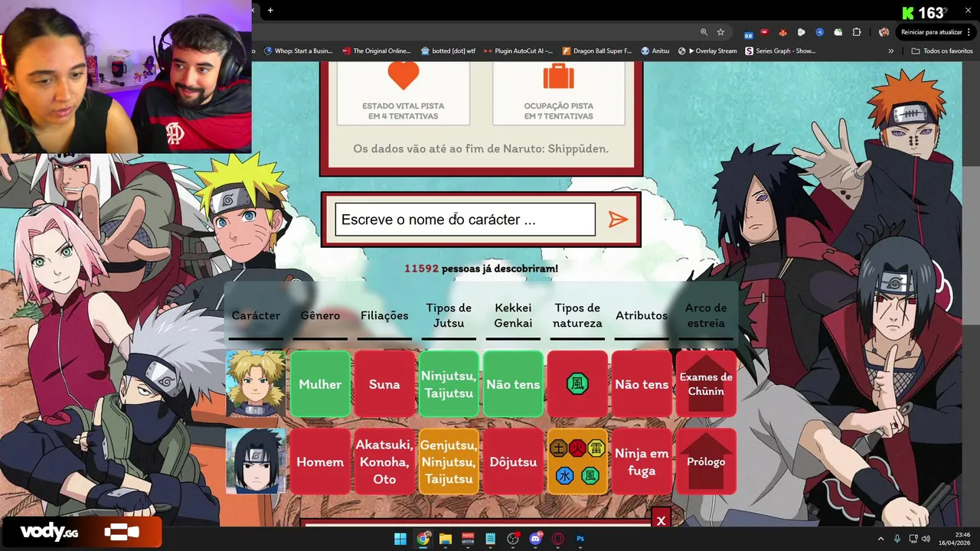Expand hidden bookmarks with double chevron
The width and height of the screenshot is (980, 551).
[890, 51]
